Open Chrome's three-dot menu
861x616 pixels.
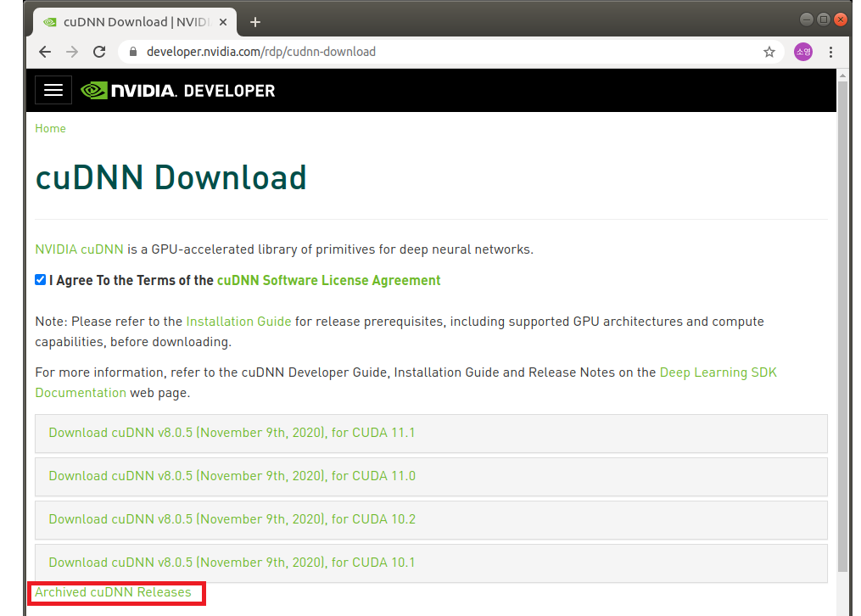point(830,52)
